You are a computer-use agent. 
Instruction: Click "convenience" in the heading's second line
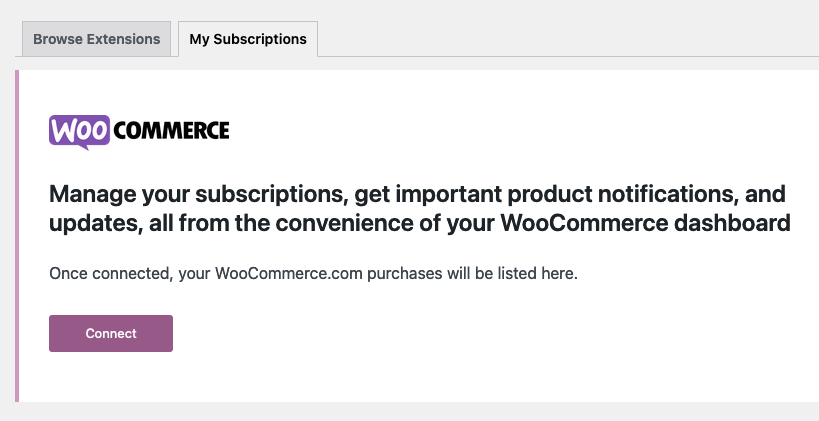pyautogui.click(x=350, y=224)
